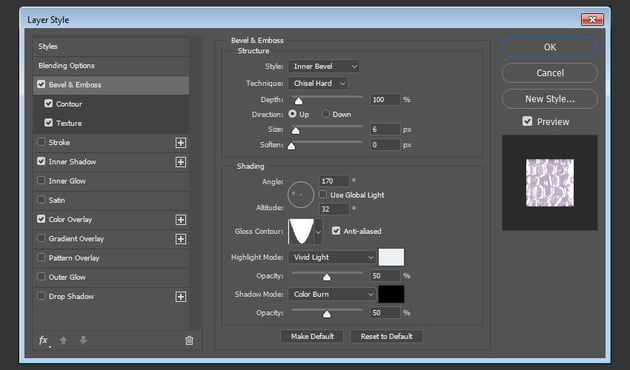Screen dimensions: 630x370
Task: Select the Up direction radio button
Action: tap(292, 114)
